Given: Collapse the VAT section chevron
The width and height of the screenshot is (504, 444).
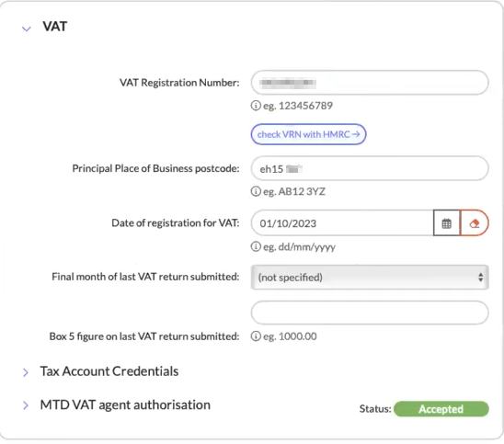Looking at the screenshot, I should click(27, 28).
